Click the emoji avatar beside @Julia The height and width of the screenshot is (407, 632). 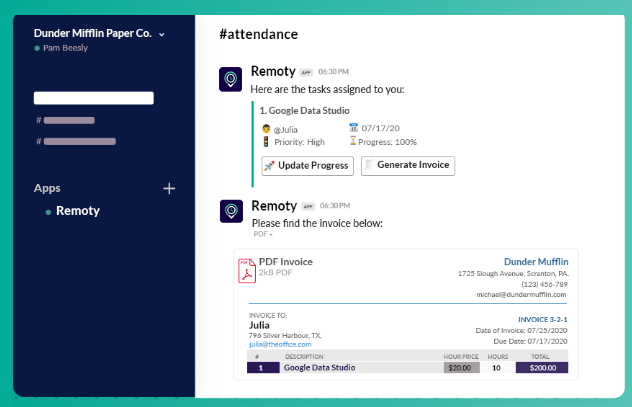coord(266,129)
